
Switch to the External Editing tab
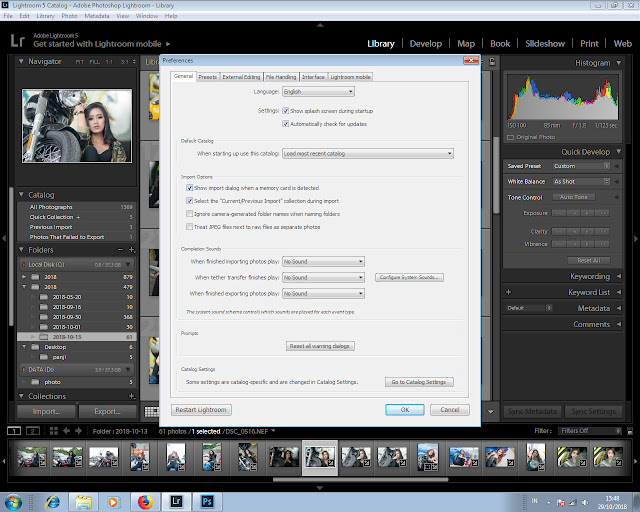241,77
